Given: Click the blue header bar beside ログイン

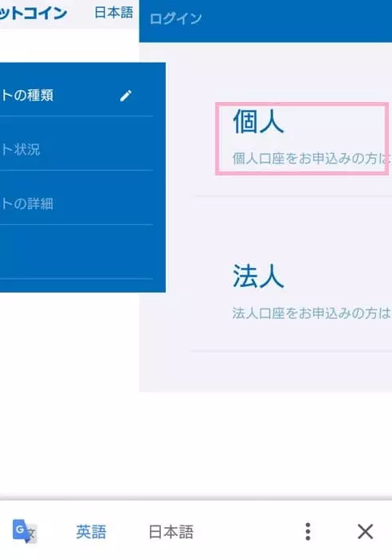Looking at the screenshot, I should coord(299,20).
